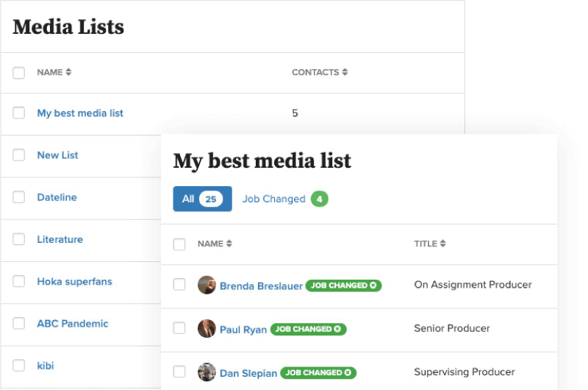Open Paul Ryan's contact profile
The image size is (588, 390).
tap(243, 330)
